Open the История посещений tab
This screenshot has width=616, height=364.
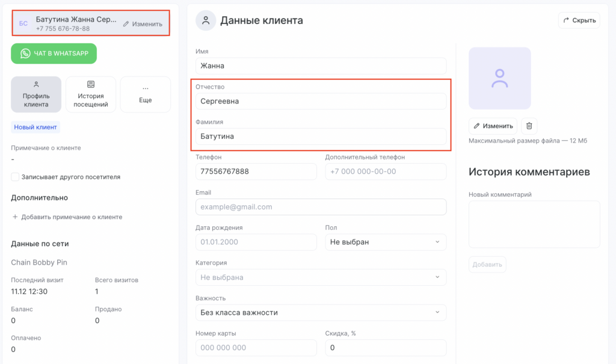pyautogui.click(x=91, y=94)
